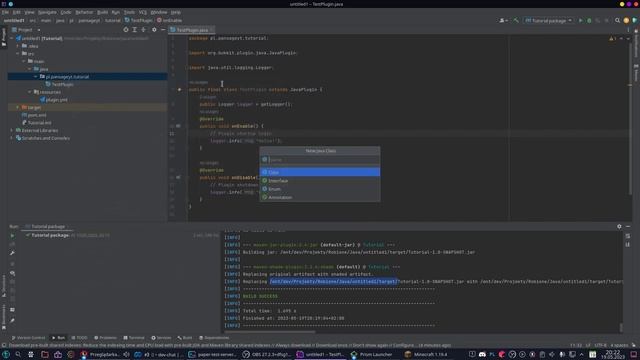Collapse the src folder
Image resolution: width=640 pixels, height=360 pixels.
pos(18,53)
